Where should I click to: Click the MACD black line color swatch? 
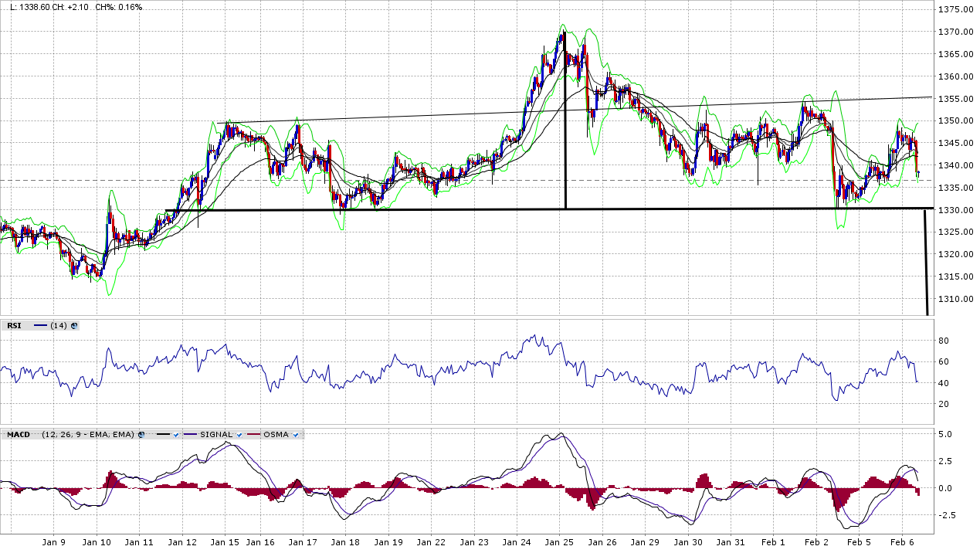click(163, 435)
